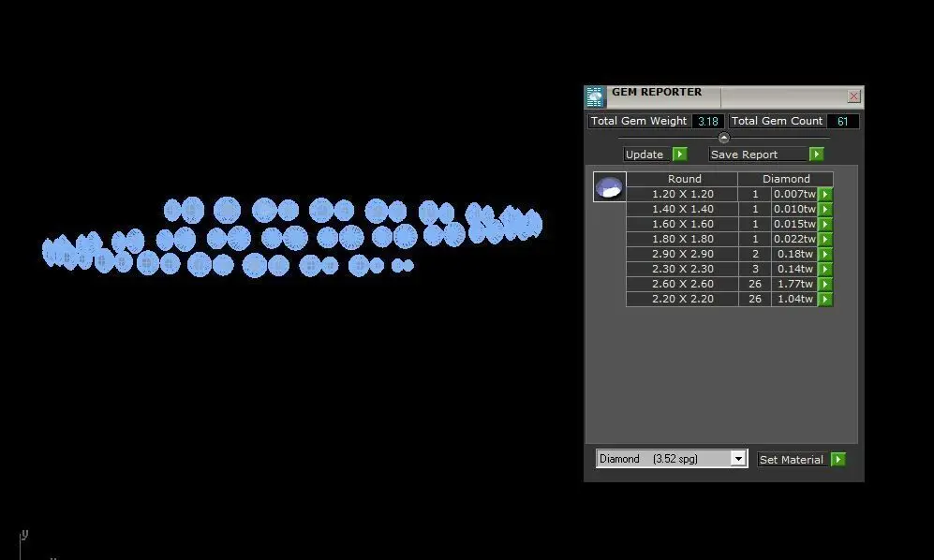Select the 2.90 X 2.90 size cell

click(x=682, y=254)
